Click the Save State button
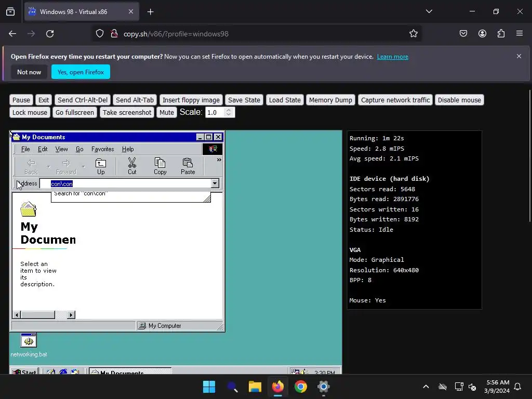 [x=244, y=100]
